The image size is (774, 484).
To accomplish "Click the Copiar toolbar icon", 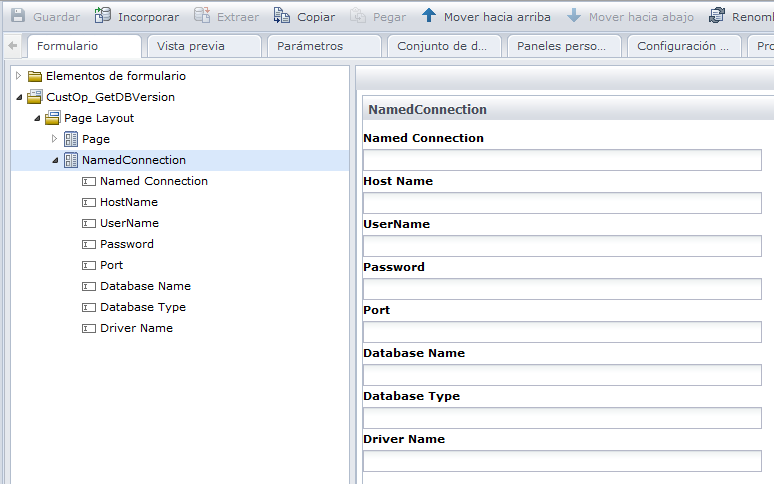I will click(x=282, y=16).
